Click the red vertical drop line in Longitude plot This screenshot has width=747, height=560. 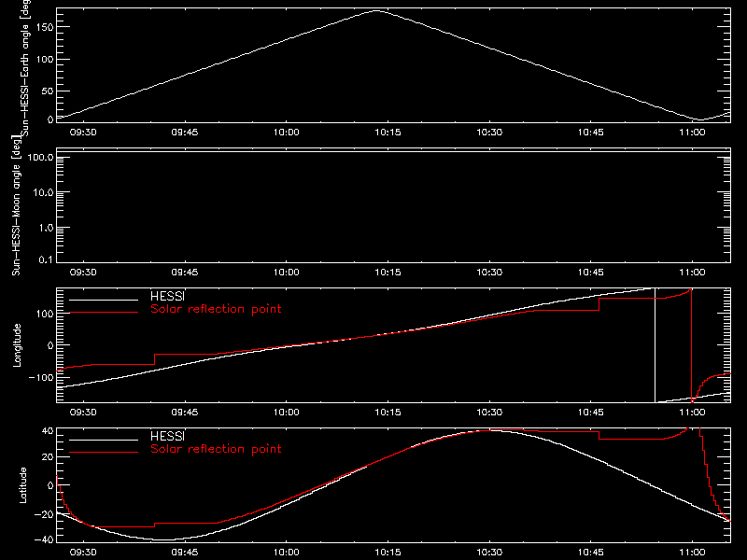(691, 346)
